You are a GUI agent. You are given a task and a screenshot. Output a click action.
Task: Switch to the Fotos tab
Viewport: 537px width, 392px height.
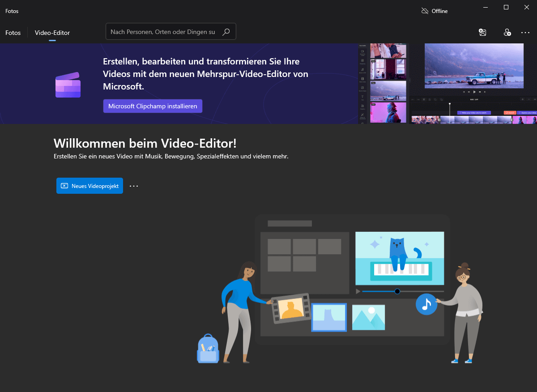pos(13,33)
